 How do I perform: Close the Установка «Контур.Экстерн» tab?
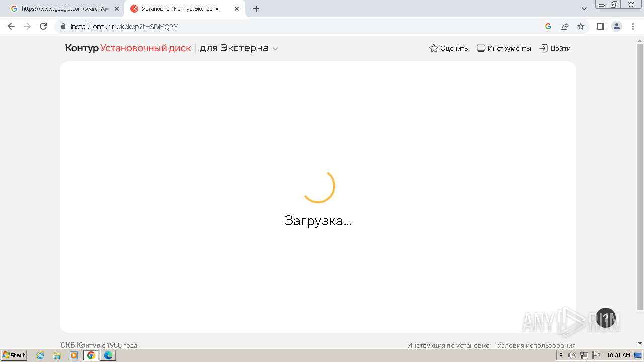pyautogui.click(x=237, y=9)
